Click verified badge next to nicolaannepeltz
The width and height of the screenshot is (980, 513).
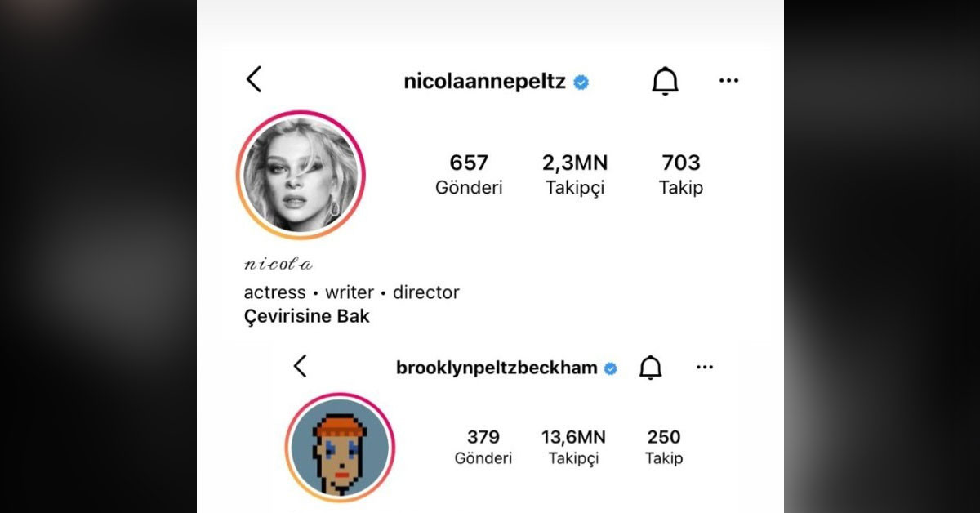click(x=581, y=83)
